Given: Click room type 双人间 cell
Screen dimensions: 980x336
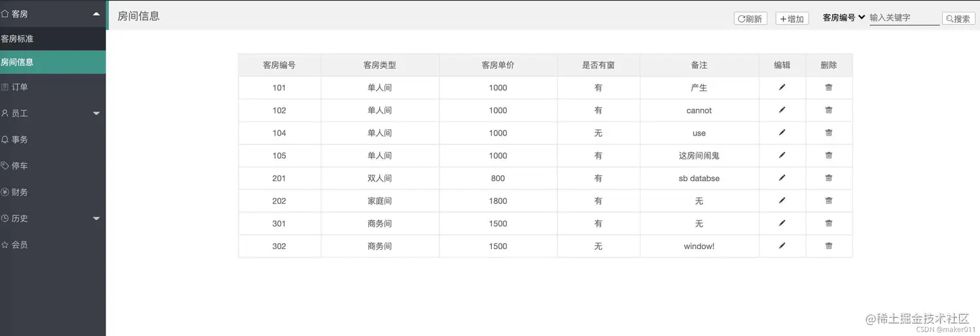Looking at the screenshot, I should tap(380, 178).
